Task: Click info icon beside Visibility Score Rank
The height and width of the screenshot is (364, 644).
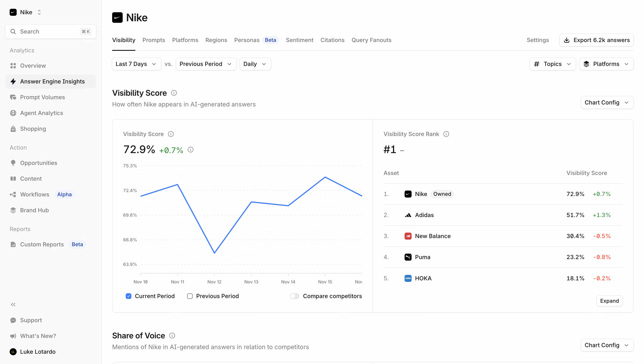Action: (446, 134)
